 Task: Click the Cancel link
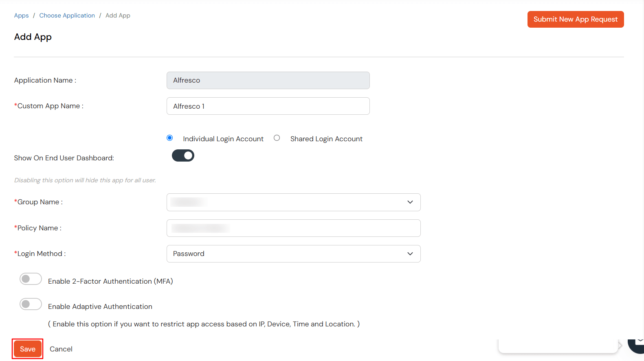[61, 349]
